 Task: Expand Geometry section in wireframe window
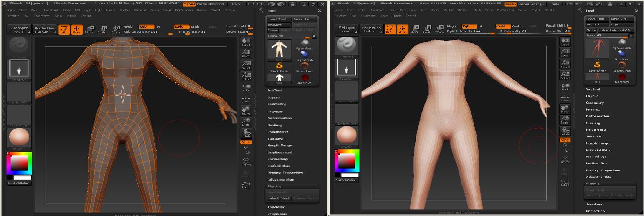click(x=277, y=104)
